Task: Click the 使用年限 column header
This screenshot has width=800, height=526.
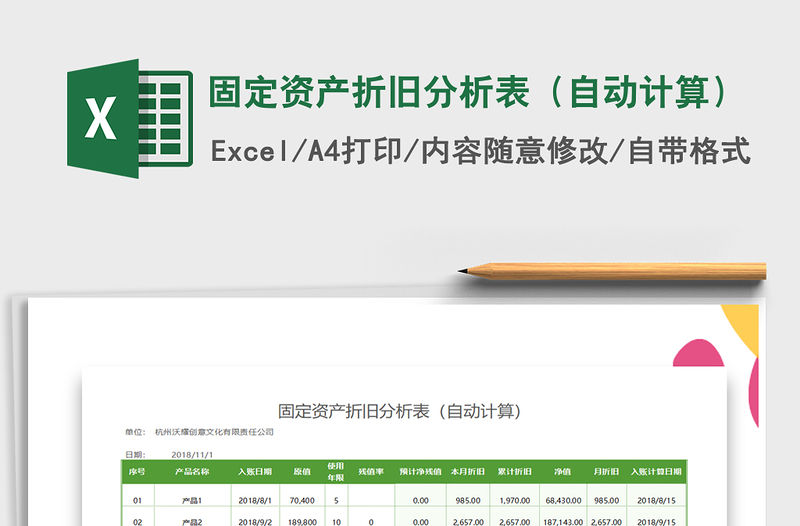Action: click(x=336, y=471)
